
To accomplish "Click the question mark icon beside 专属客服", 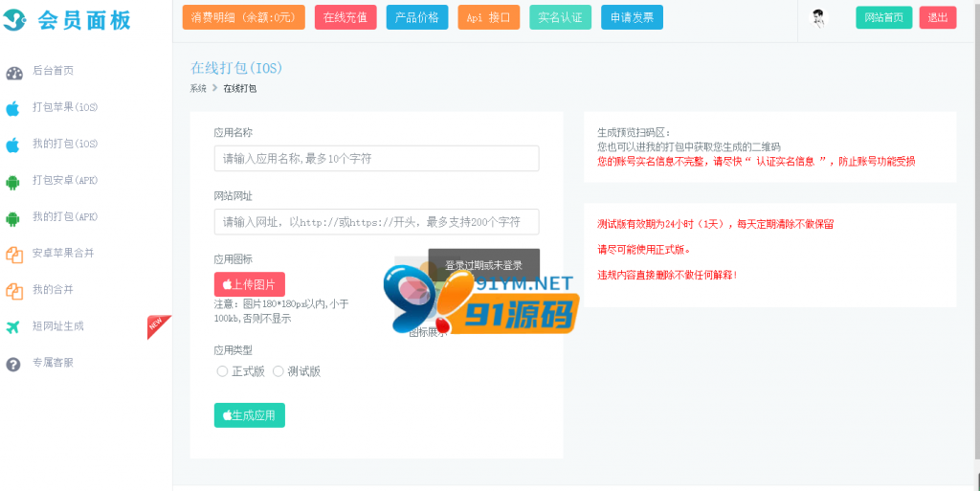I will point(13,364).
